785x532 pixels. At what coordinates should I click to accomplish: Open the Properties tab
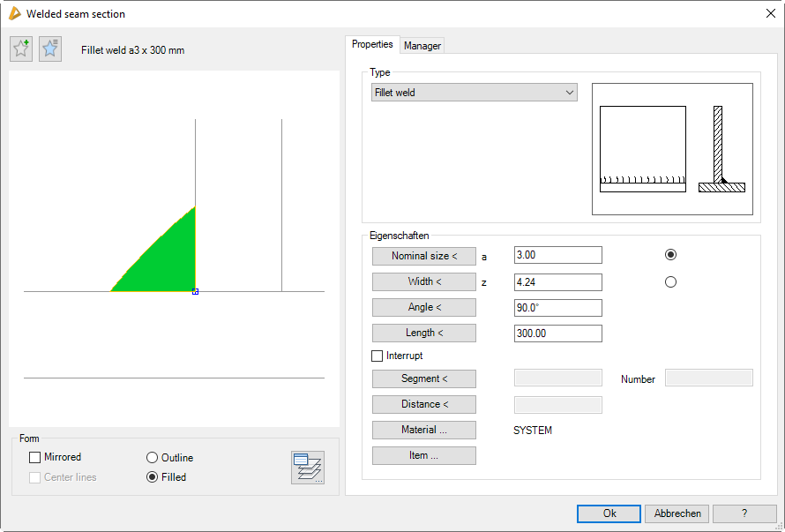pyautogui.click(x=372, y=45)
